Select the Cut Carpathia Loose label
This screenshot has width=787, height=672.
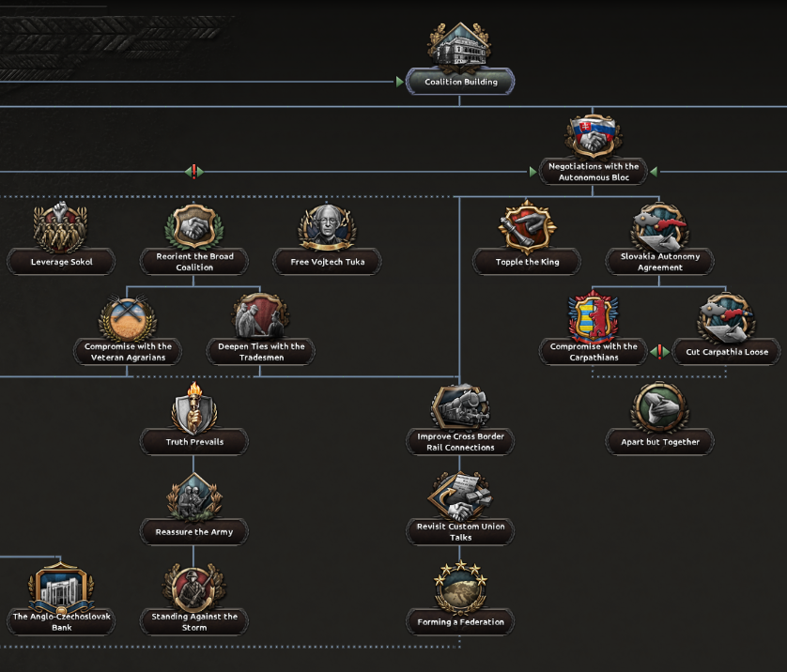[727, 352]
